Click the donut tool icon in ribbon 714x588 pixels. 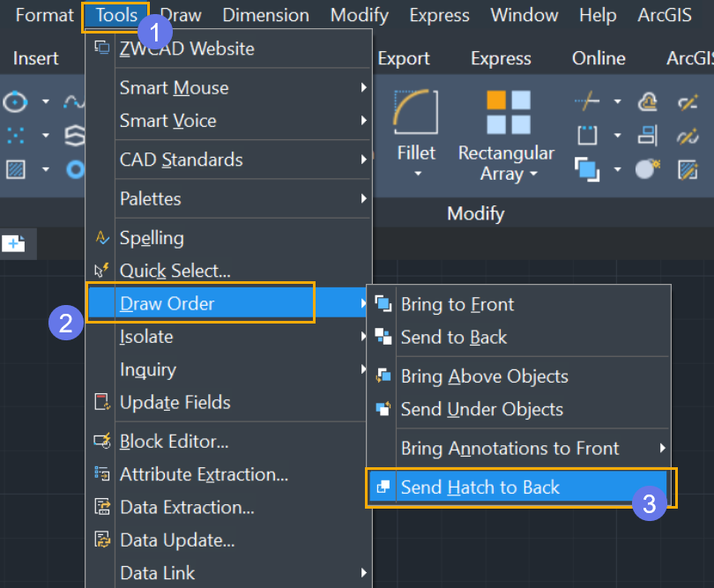76,170
